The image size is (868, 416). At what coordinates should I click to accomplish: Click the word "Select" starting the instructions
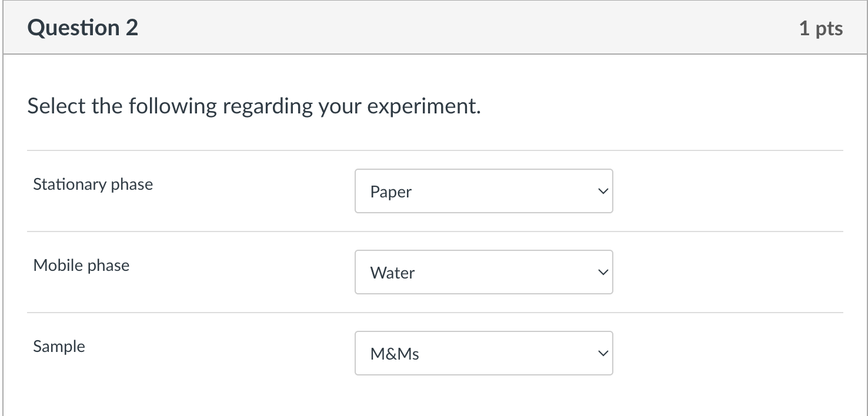coord(56,106)
